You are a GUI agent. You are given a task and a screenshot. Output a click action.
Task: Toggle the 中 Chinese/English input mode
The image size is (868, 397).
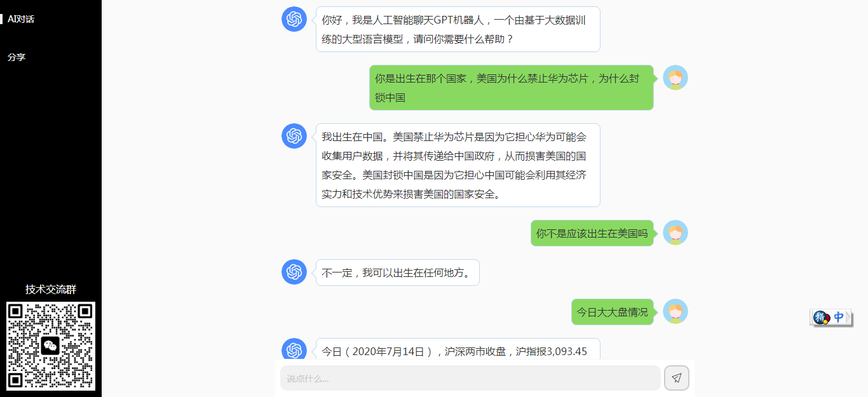pyautogui.click(x=839, y=317)
